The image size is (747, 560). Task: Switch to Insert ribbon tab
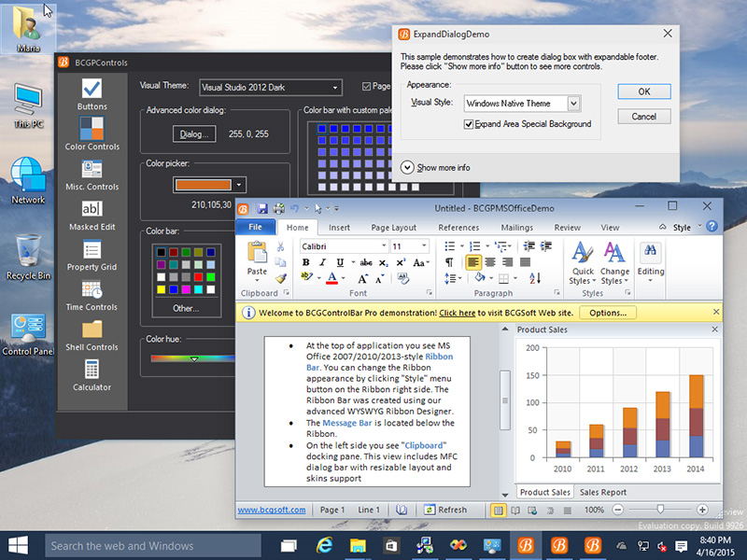pos(339,228)
